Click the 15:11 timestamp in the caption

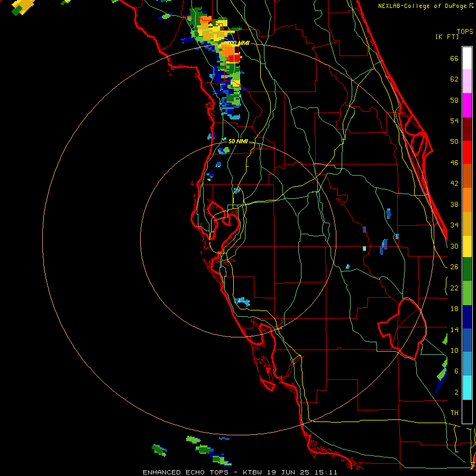pyautogui.click(x=326, y=472)
